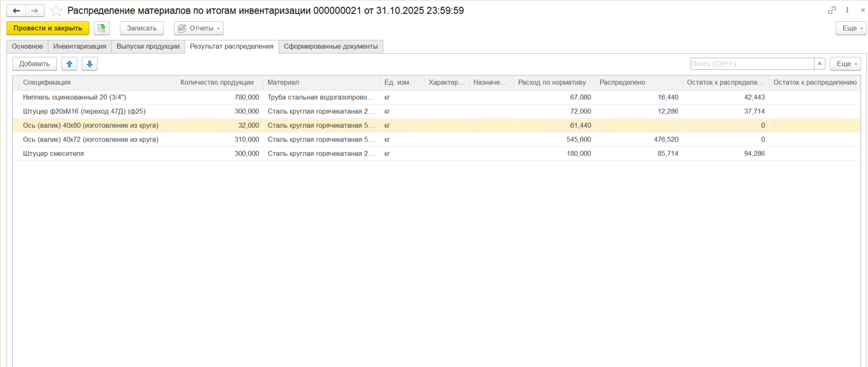
Task: Open the Сформированные документы tab
Action: tap(330, 47)
